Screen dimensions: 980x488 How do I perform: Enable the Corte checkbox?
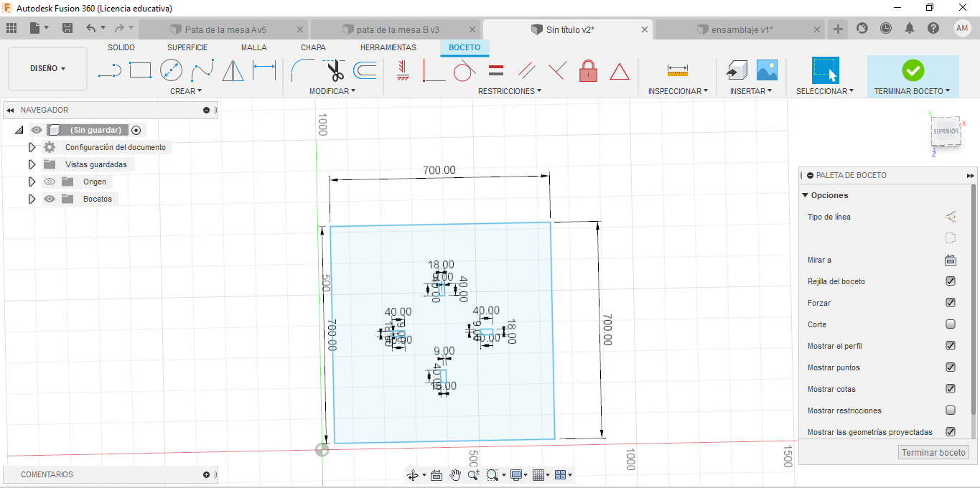[951, 324]
